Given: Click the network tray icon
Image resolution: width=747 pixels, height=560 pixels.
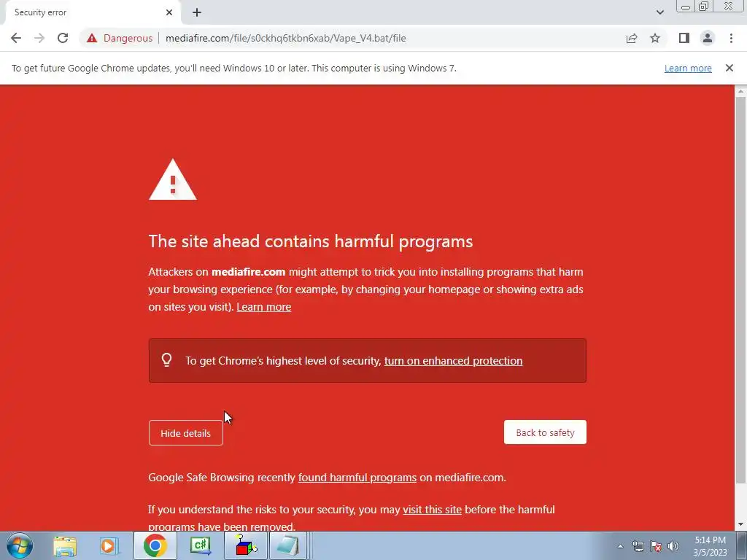Looking at the screenshot, I should 638,546.
